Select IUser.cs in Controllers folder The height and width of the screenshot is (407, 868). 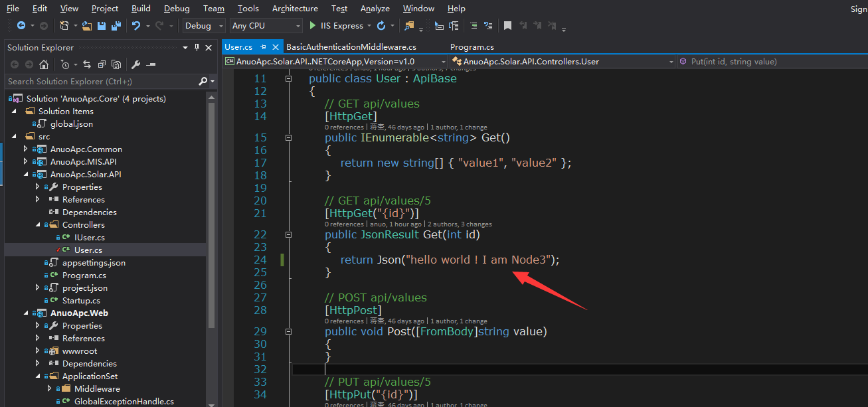pyautogui.click(x=90, y=237)
